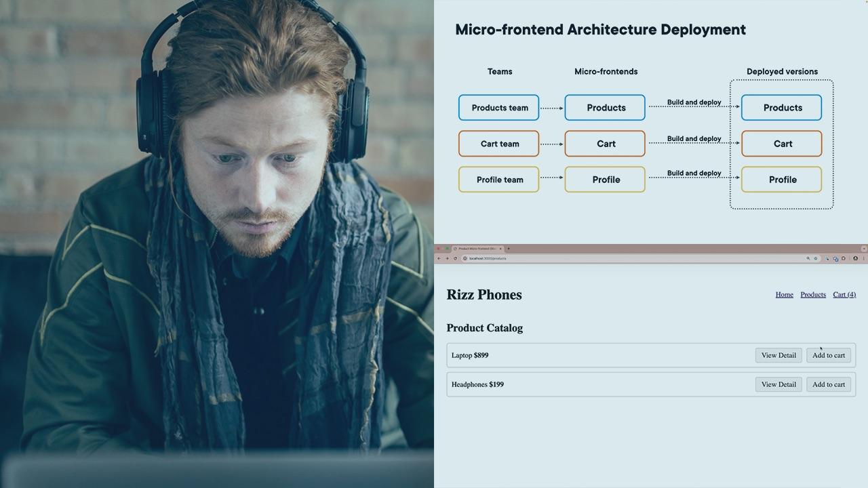The height and width of the screenshot is (488, 868).
Task: Click the browser back navigation arrow
Action: pyautogui.click(x=439, y=258)
